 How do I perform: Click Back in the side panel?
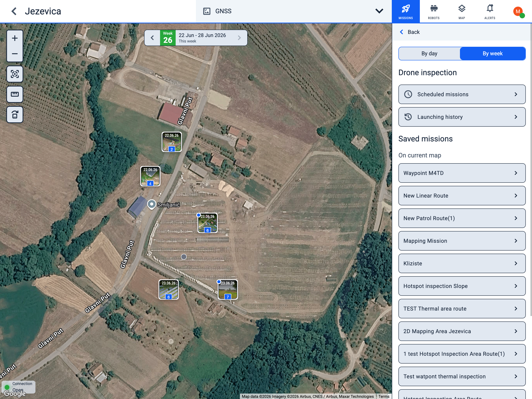[x=410, y=32]
